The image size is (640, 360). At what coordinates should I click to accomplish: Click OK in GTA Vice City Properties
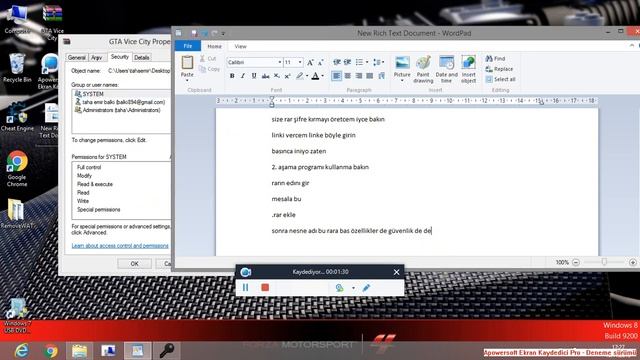[x=134, y=264]
